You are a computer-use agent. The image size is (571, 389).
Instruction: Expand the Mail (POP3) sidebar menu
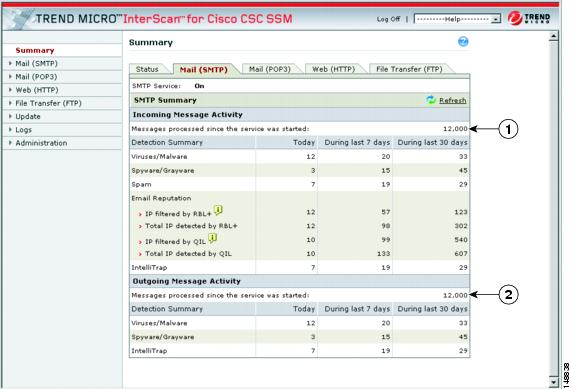tap(36, 77)
